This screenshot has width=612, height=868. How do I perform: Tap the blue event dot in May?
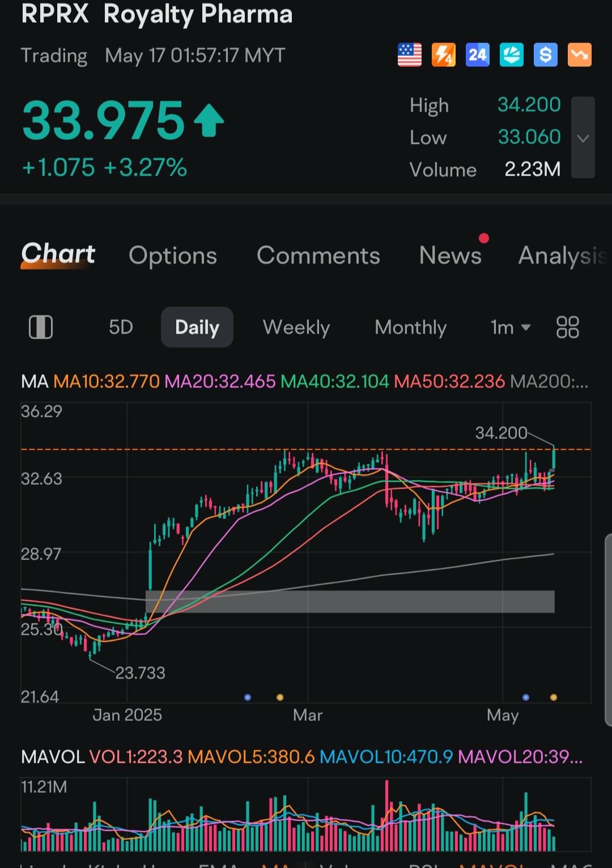point(526,698)
